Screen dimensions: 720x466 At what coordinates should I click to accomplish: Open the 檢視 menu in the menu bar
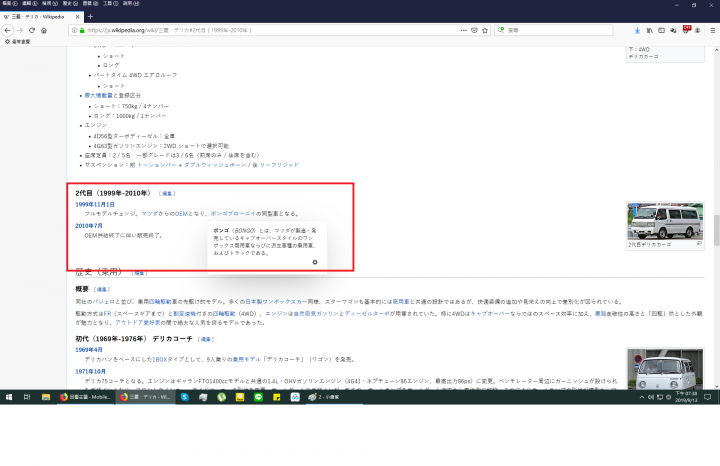(x=50, y=3)
